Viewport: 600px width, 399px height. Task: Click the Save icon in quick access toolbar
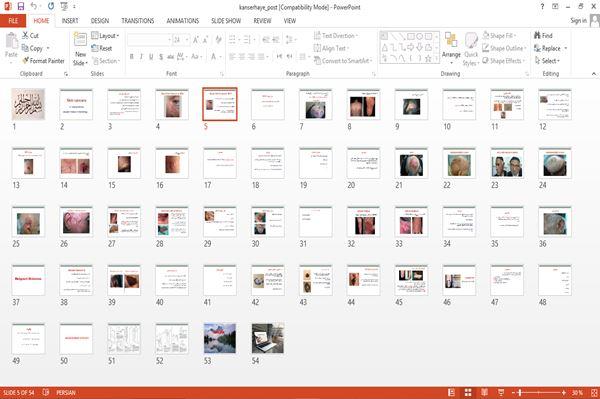click(21, 7)
